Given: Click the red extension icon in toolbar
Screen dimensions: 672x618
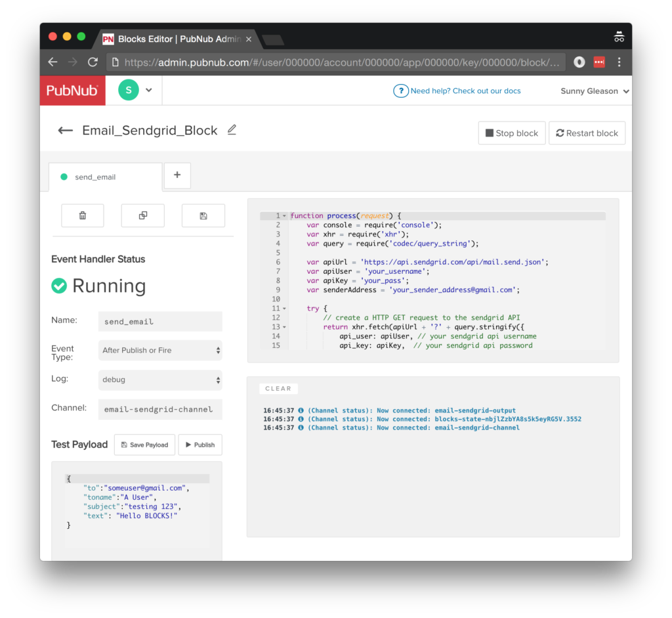Looking at the screenshot, I should 598,62.
